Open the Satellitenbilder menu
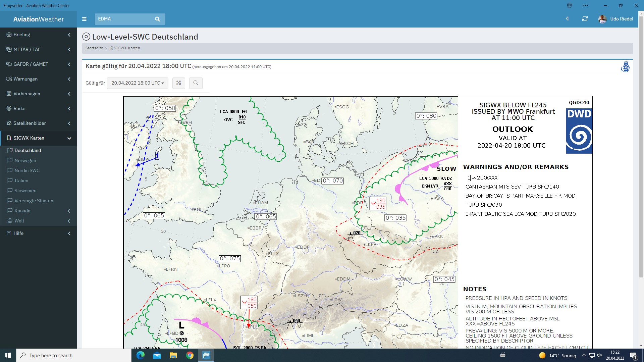The height and width of the screenshot is (362, 644). point(39,123)
